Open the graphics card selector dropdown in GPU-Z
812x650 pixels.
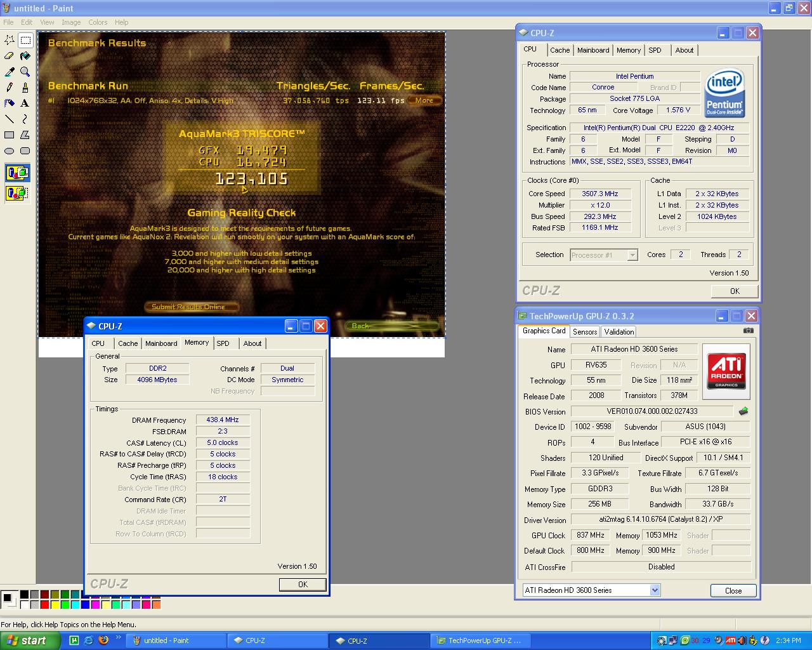(655, 590)
